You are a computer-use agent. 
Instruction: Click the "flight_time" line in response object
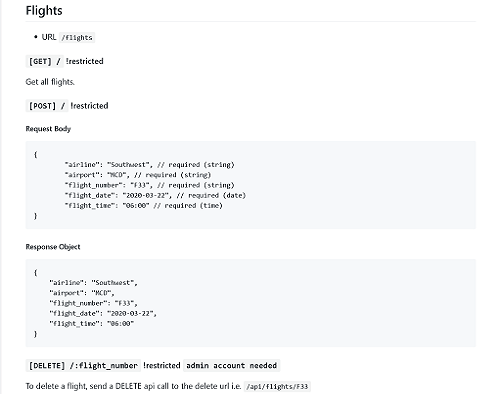point(92,324)
